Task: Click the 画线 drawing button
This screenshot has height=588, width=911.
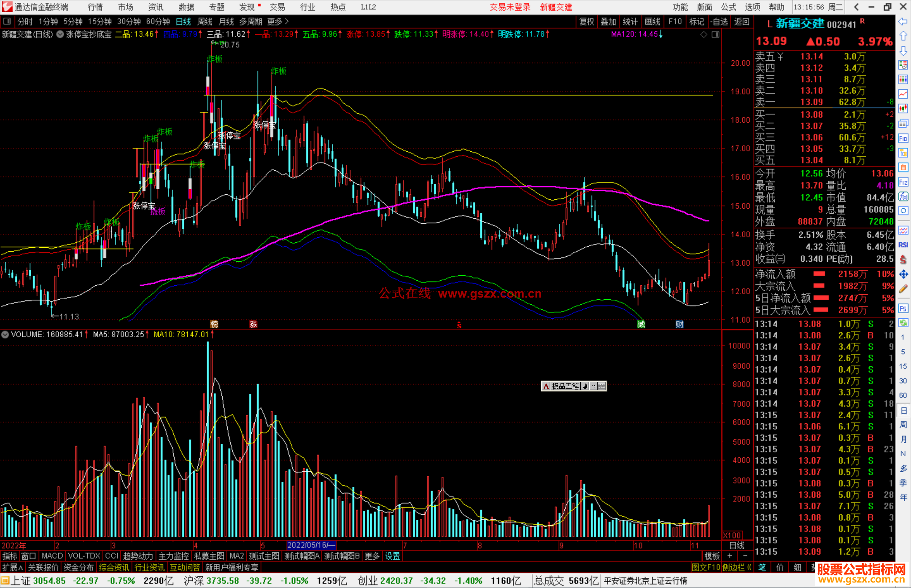Action: pos(652,21)
